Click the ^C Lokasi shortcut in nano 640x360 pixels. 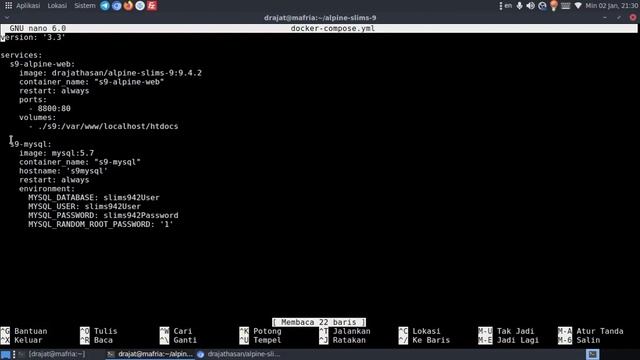[x=420, y=331]
